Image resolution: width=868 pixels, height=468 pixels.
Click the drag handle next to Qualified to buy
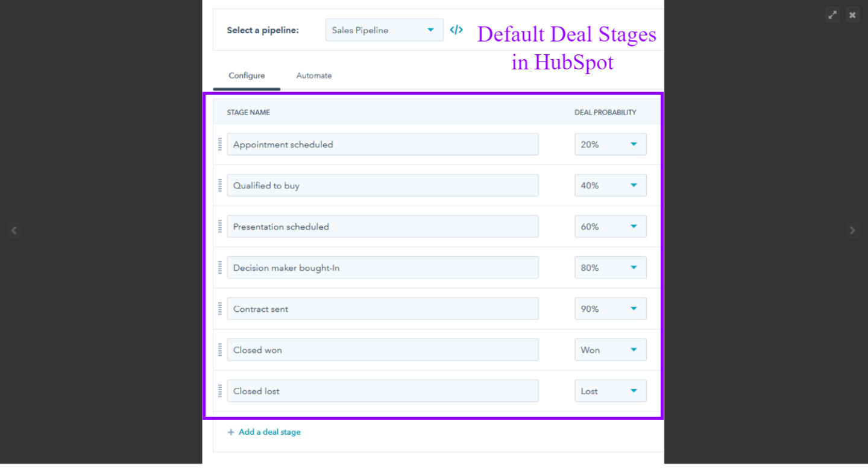pyautogui.click(x=220, y=185)
